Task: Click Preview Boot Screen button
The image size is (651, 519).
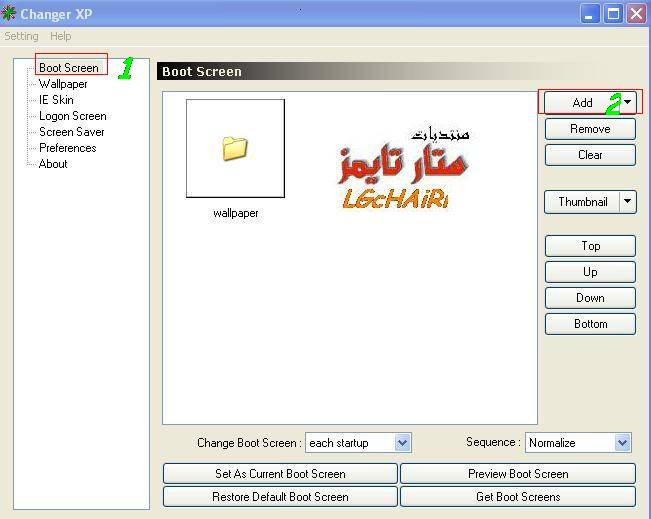Action: click(x=518, y=474)
